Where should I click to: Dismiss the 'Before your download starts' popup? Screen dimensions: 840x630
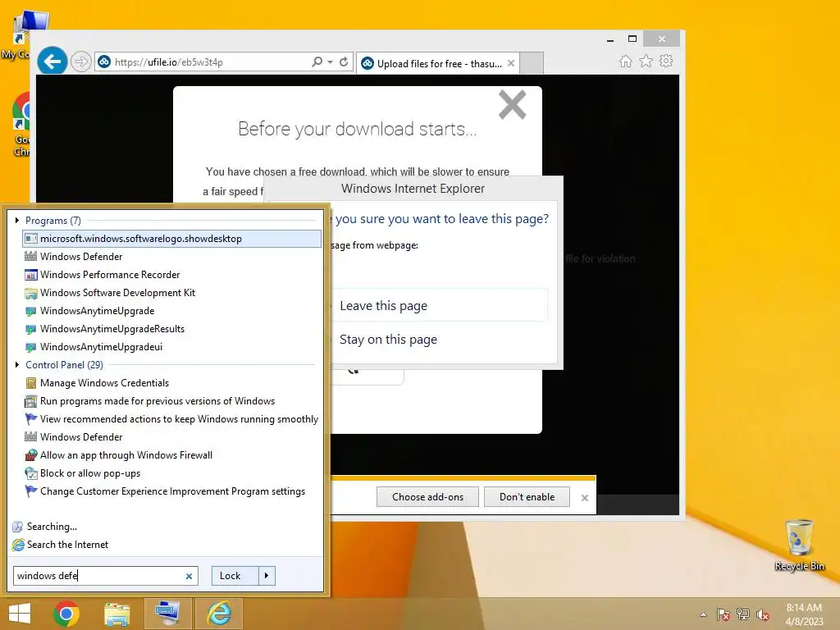point(512,104)
